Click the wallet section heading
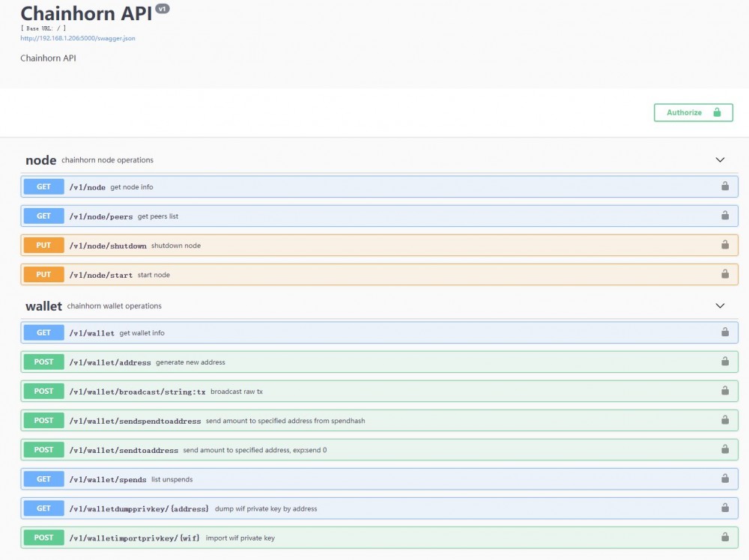This screenshot has height=560, width=749. (x=43, y=306)
